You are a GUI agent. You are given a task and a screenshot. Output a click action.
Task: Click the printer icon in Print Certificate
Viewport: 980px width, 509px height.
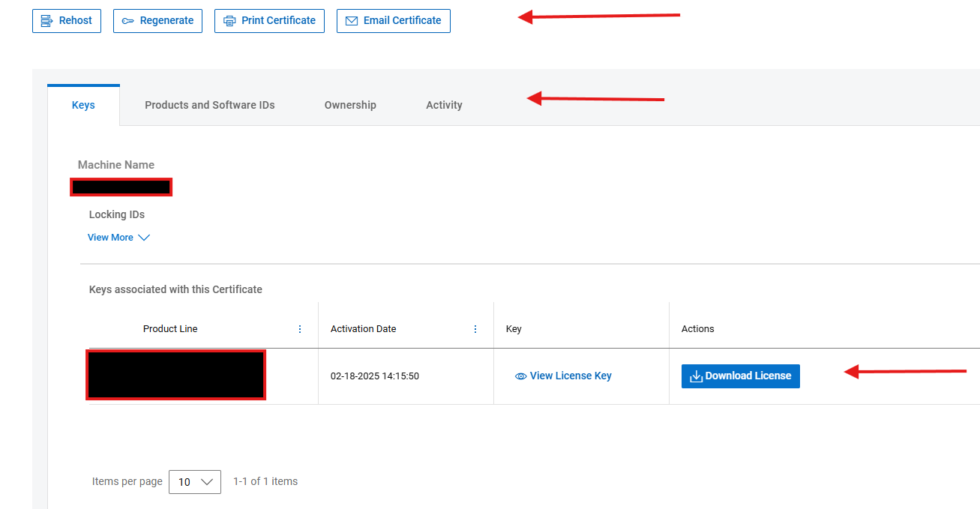click(229, 20)
